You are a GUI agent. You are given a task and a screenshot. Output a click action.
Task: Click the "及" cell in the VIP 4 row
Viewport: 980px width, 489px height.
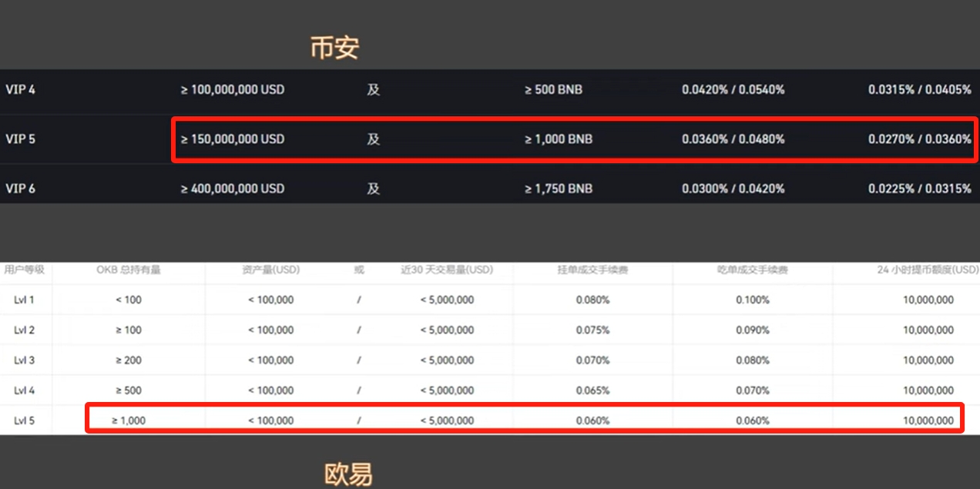click(x=374, y=89)
